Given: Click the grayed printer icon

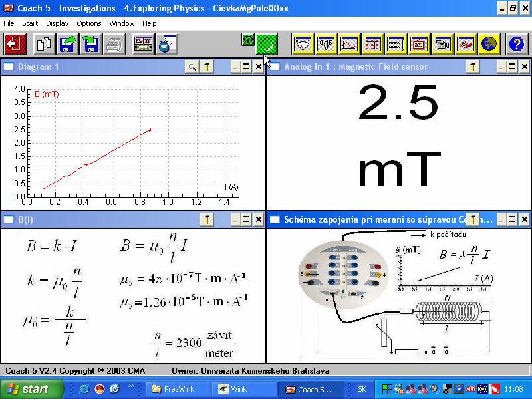Looking at the screenshot, I should [114, 44].
